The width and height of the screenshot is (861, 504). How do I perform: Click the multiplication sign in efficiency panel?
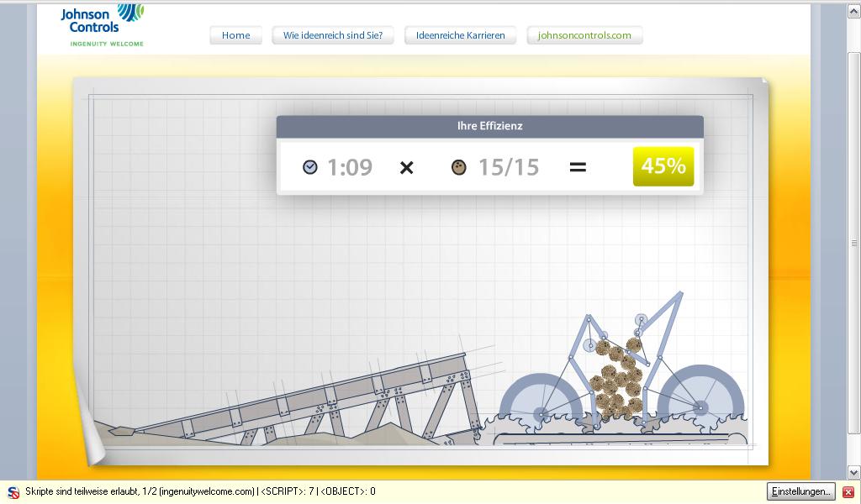pos(406,167)
